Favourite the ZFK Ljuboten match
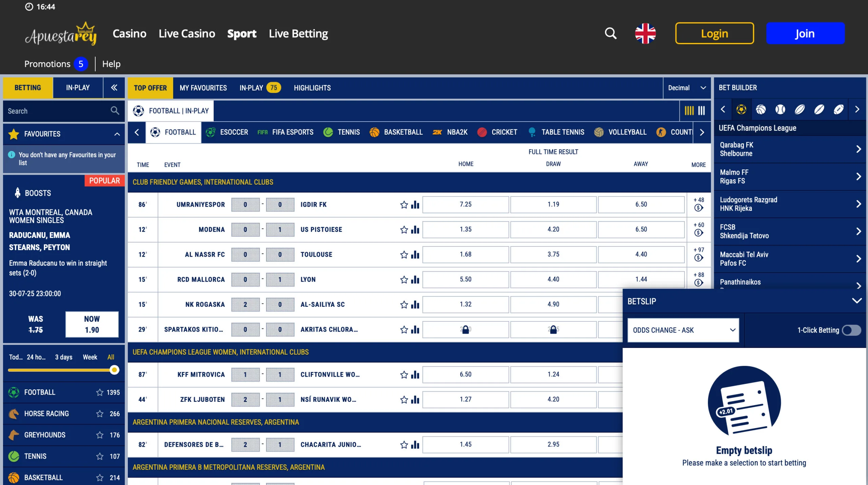 [x=404, y=399]
